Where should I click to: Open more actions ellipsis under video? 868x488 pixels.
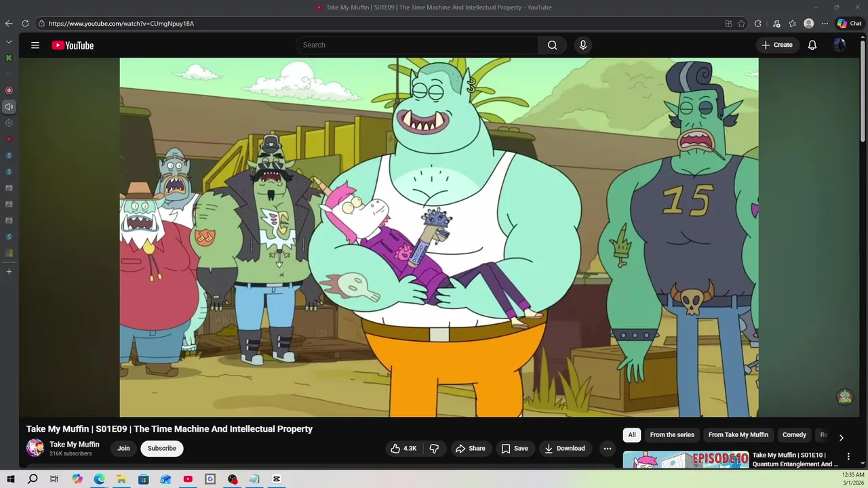coord(608,448)
